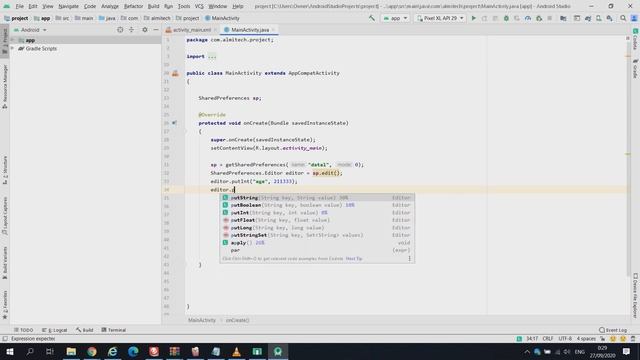The image size is (640, 360).
Task: Click the Profile app gauge icon
Action: 528,18
